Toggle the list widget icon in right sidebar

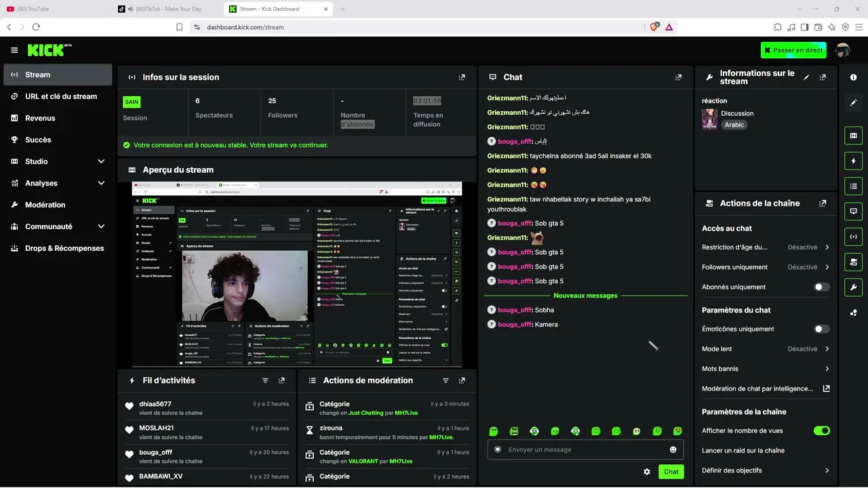[853, 186]
